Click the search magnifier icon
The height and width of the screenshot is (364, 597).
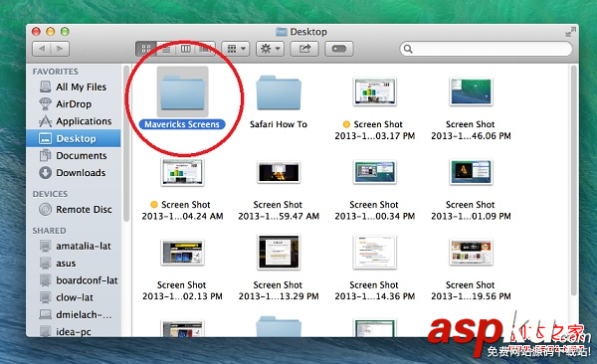[408, 49]
